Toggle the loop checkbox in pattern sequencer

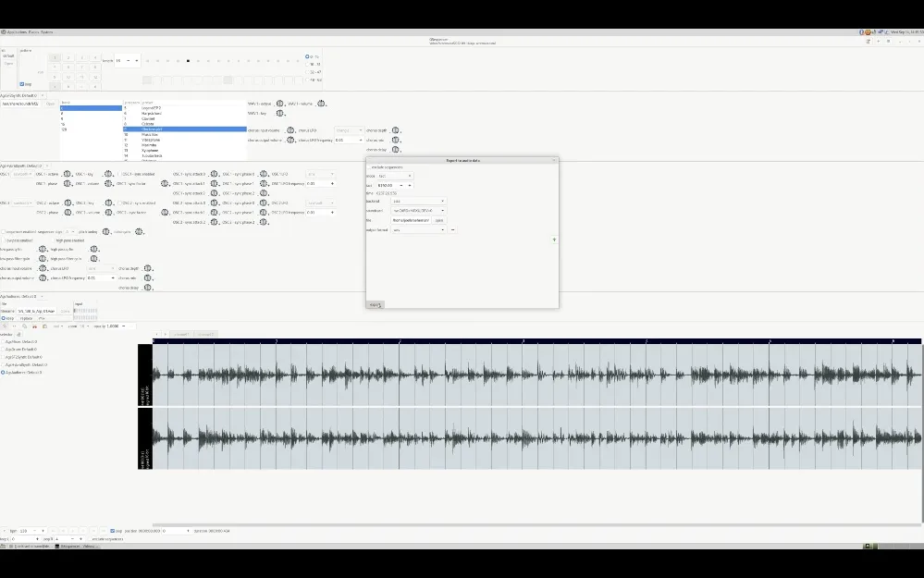point(22,84)
